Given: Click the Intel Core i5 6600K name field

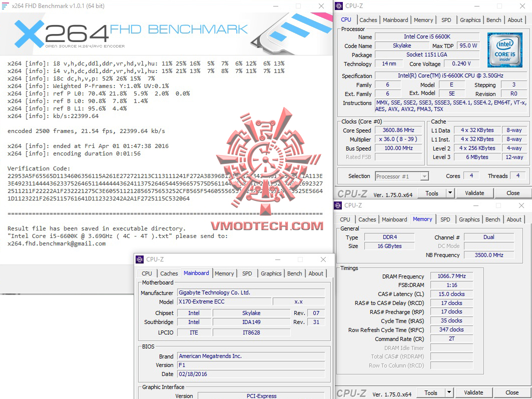Looking at the screenshot, I should click(x=427, y=36).
